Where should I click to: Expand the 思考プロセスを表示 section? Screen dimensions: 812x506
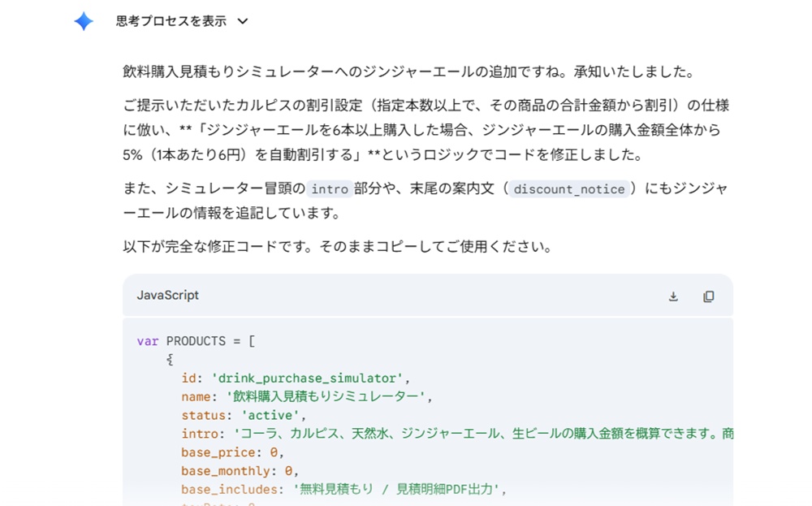(168, 19)
